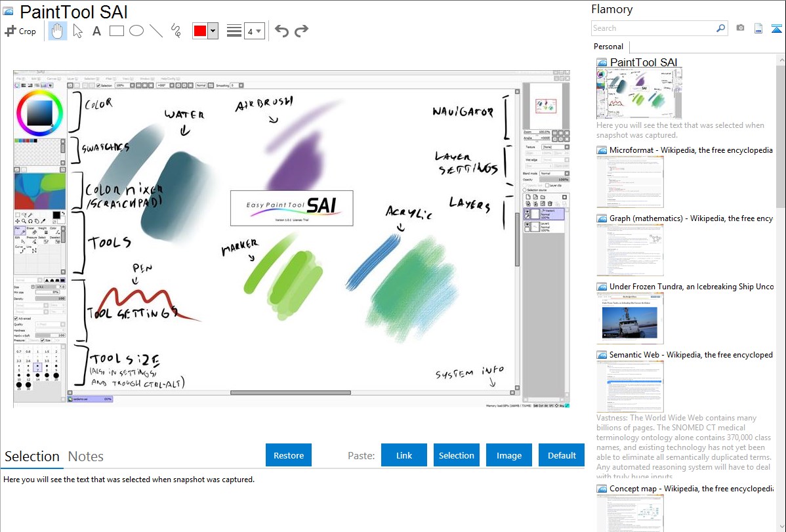Pick the ellipse shape tool
This screenshot has height=532, width=786.
click(136, 31)
